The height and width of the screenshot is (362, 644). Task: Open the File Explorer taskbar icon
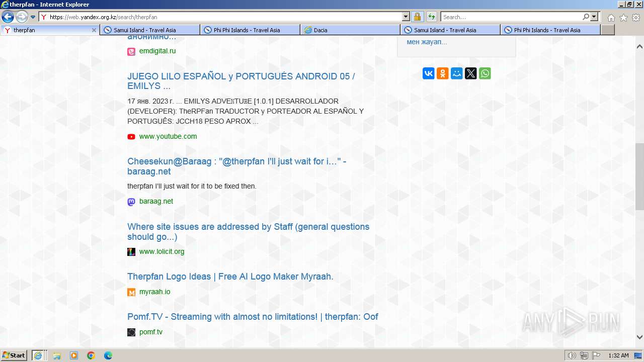57,355
